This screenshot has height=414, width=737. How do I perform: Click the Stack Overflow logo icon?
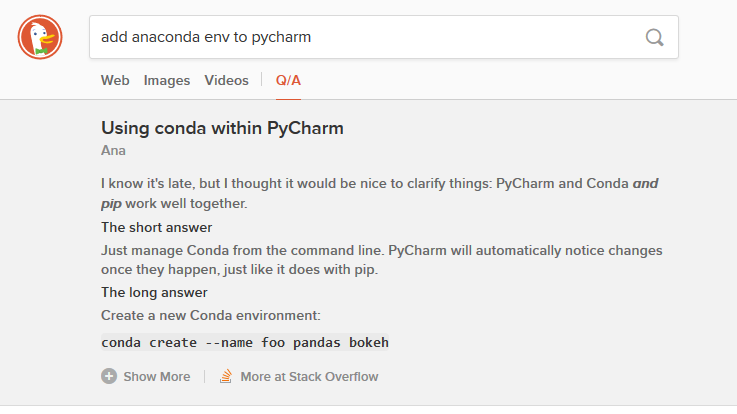coord(226,377)
